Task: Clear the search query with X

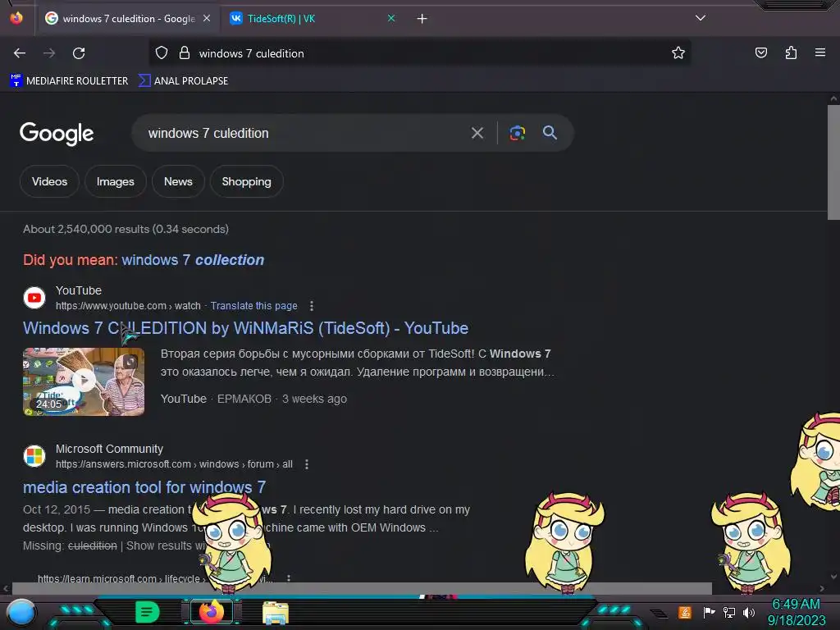Action: 477,133
